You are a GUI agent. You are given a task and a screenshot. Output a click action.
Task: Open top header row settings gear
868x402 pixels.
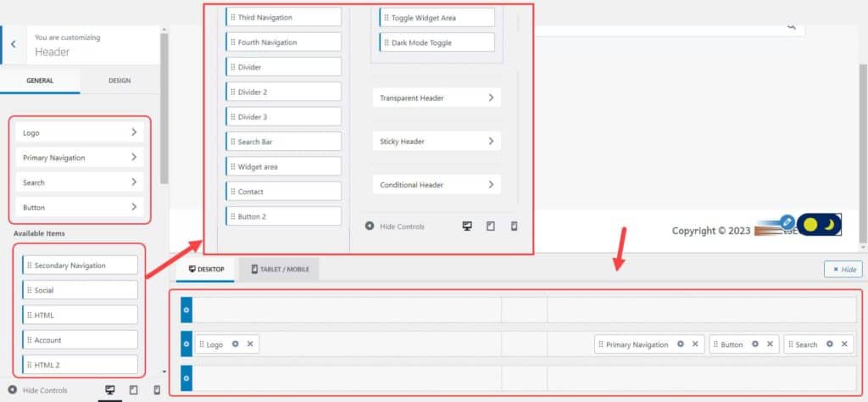186,310
